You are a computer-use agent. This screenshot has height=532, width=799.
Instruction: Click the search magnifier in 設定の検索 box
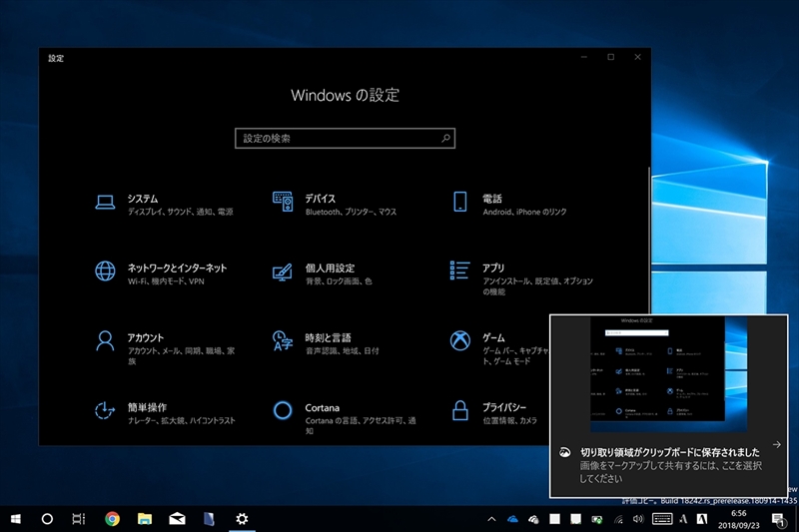click(x=445, y=138)
